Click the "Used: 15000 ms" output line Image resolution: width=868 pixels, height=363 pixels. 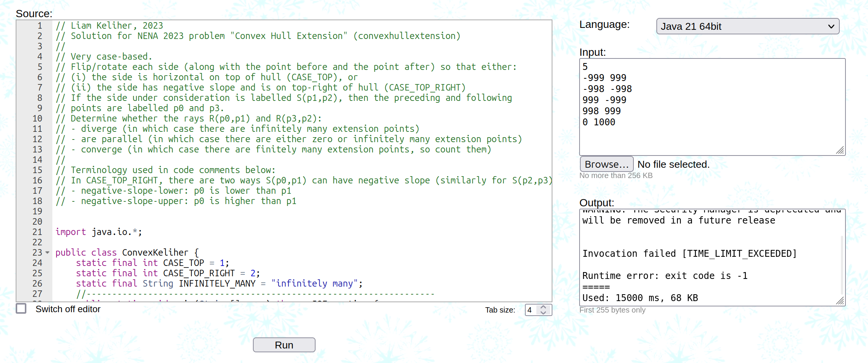(x=640, y=298)
